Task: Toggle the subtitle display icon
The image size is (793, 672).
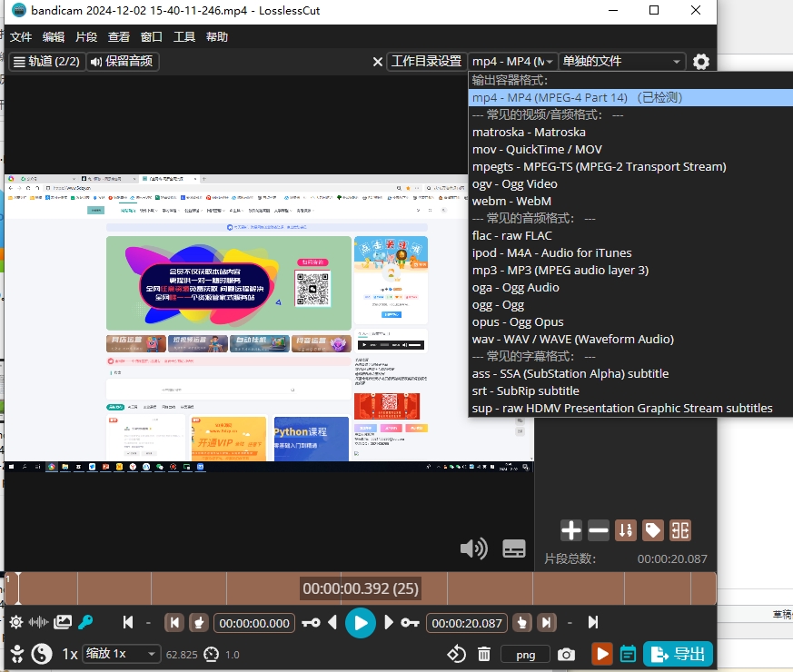Action: [x=514, y=548]
